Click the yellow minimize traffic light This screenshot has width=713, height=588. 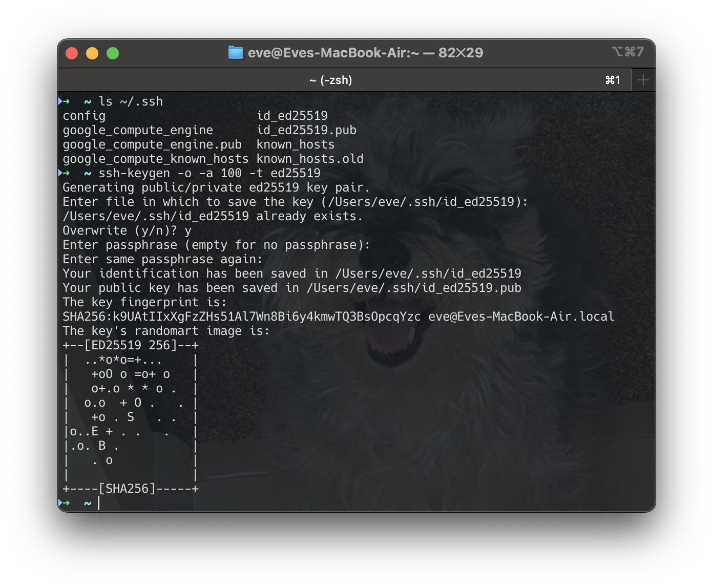92,53
